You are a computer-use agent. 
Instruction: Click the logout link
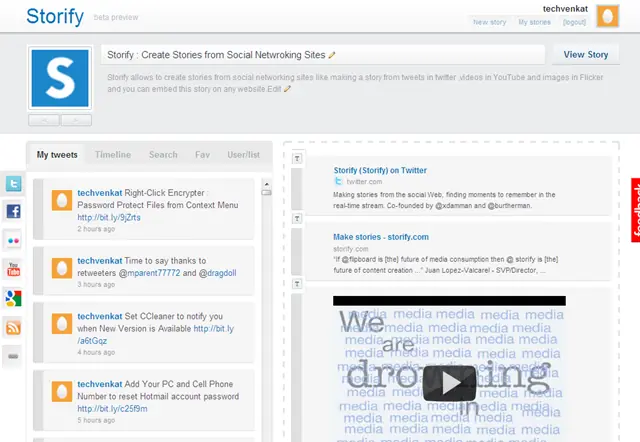pos(574,22)
